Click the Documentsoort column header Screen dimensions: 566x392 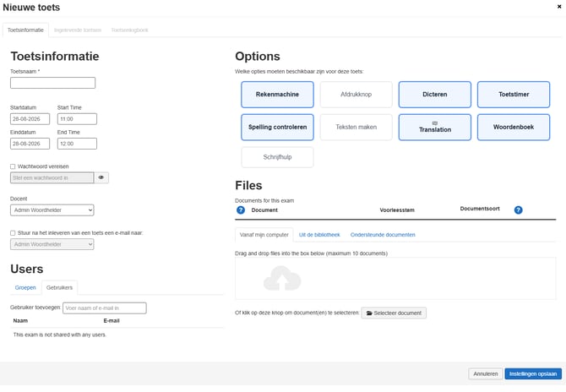480,209
